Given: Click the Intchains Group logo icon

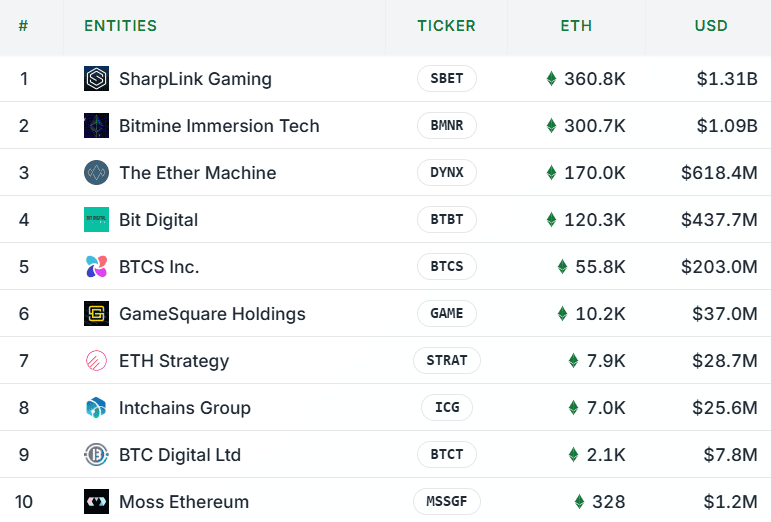Looking at the screenshot, I should [x=96, y=408].
